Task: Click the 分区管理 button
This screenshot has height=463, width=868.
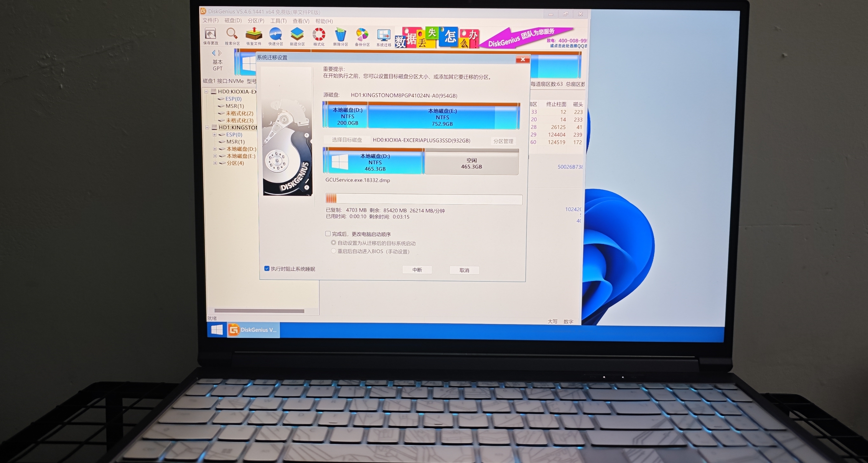Action: pyautogui.click(x=504, y=141)
